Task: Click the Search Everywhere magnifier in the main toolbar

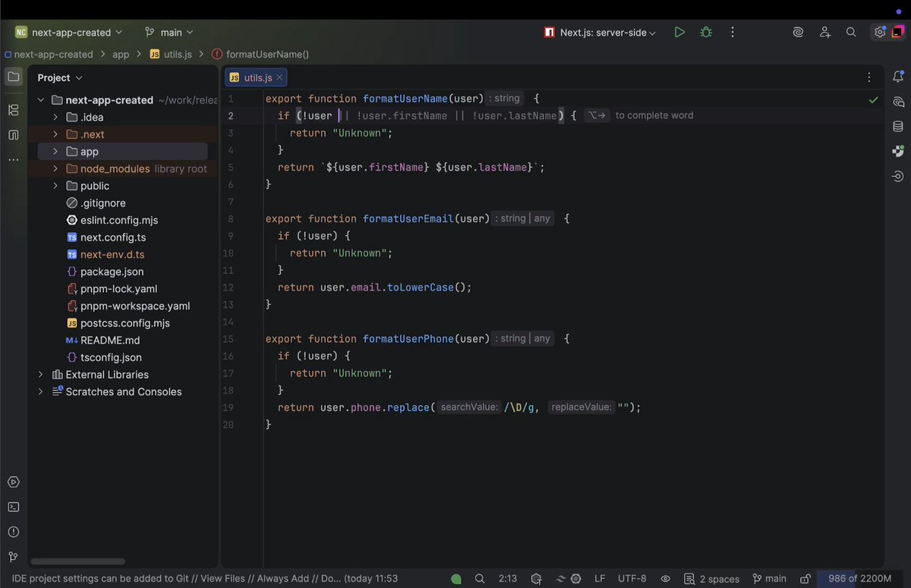Action: 851,33
